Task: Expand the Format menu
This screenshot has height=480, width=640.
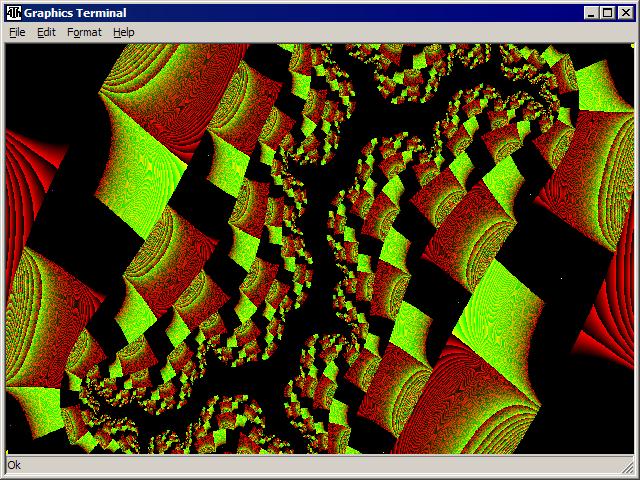Action: tap(84, 32)
